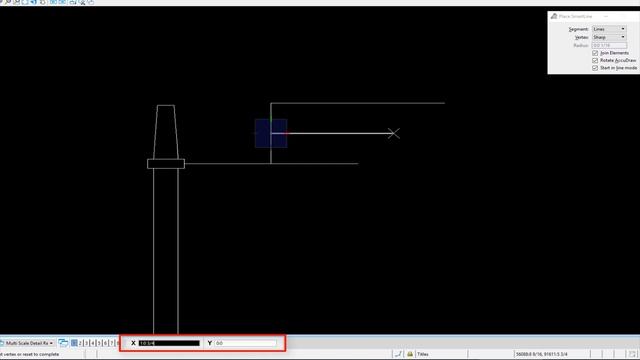This screenshot has height=360, width=640.
Task: Click the Place SmartLine window icon
Action: pos(553,16)
